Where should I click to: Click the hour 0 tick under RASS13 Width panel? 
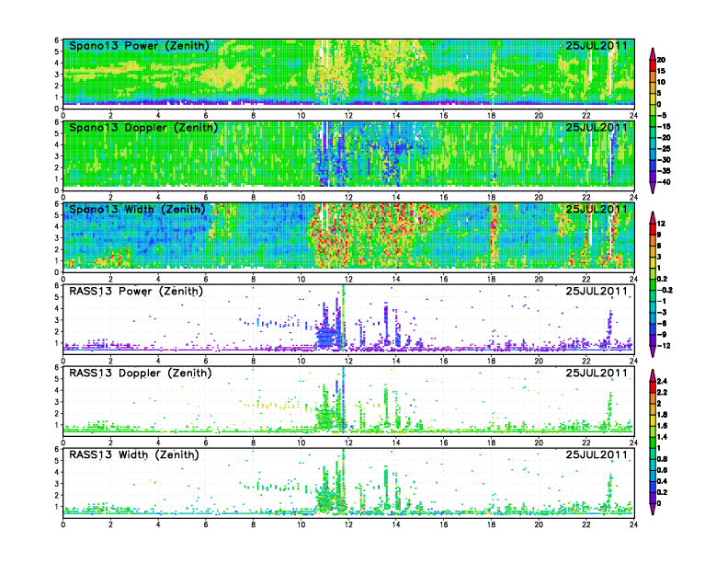(x=63, y=524)
